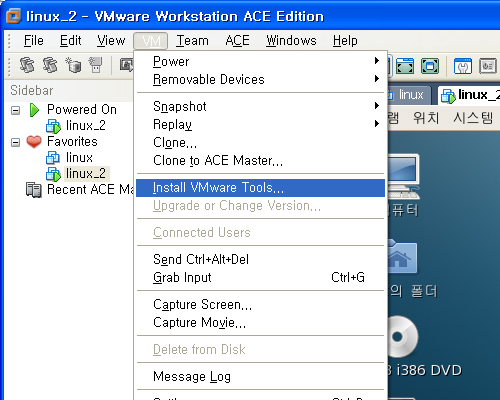This screenshot has width=500, height=400.
Task: Open the ACE menu
Action: point(237,41)
